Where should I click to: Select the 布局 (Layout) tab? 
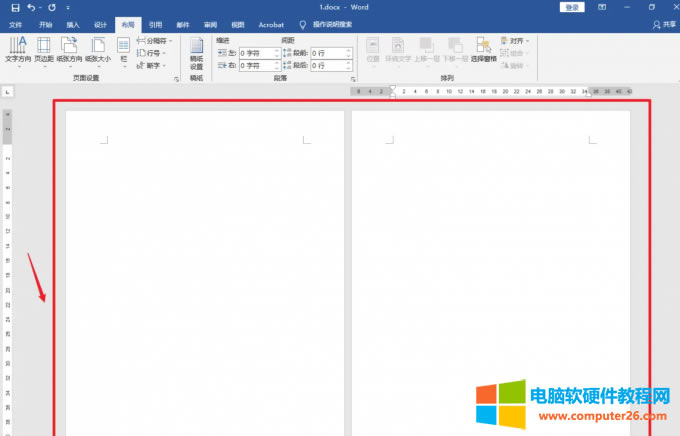coord(128,25)
